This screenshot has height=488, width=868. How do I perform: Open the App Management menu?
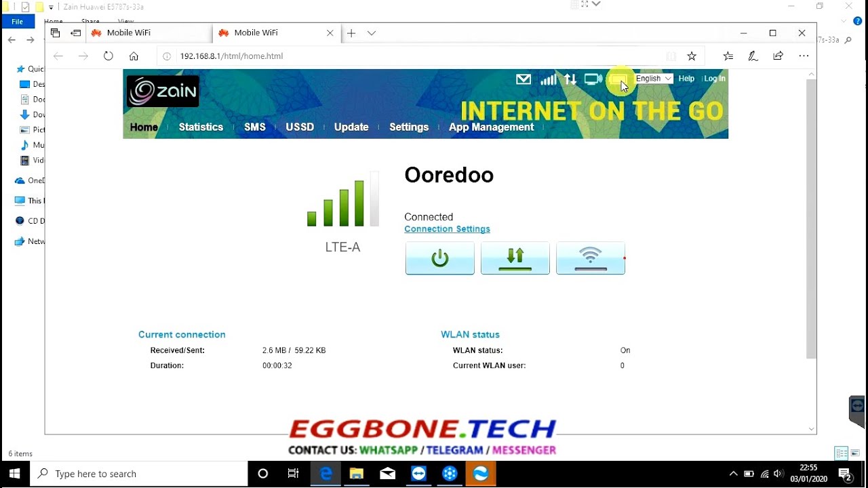tap(492, 127)
